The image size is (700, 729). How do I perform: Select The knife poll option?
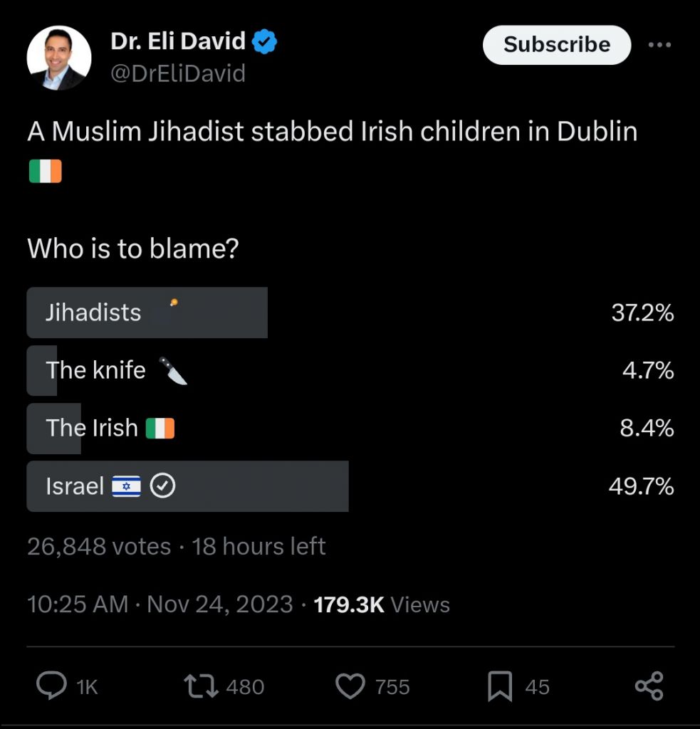click(350, 370)
